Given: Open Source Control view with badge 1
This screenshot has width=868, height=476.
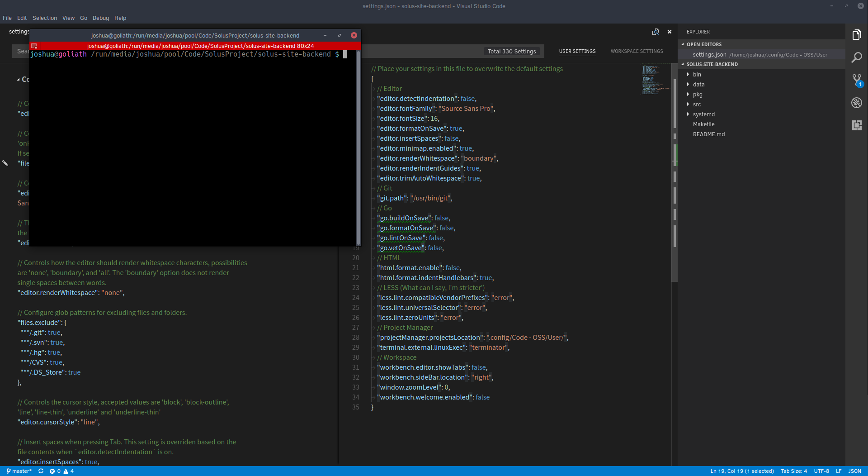Looking at the screenshot, I should [x=857, y=80].
